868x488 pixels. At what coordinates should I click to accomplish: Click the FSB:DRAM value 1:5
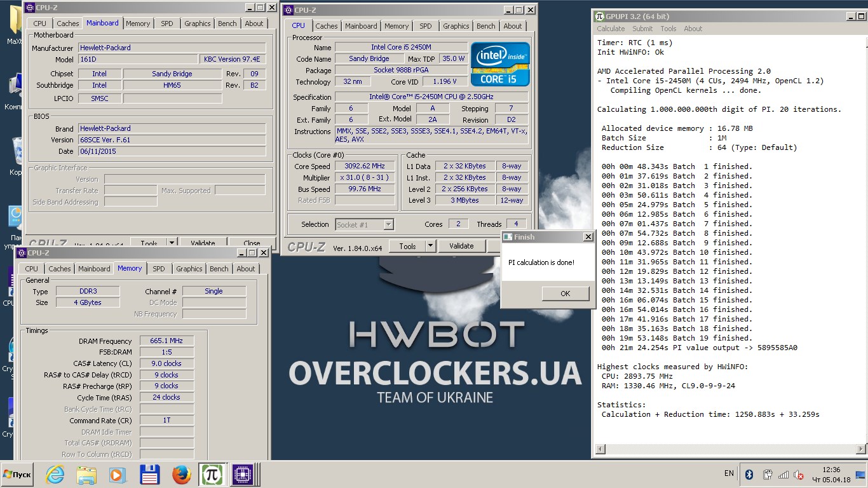167,353
